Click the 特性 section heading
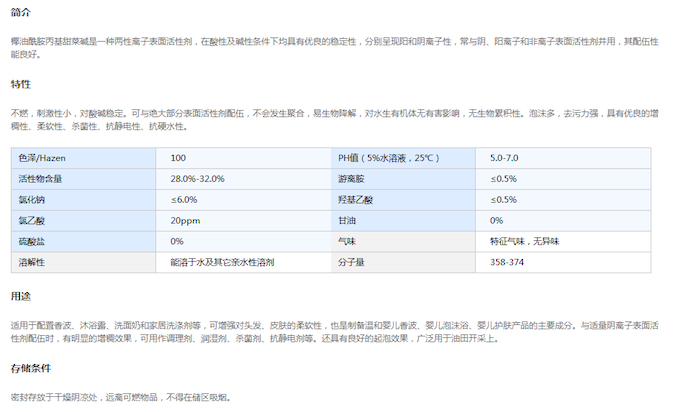 [x=20, y=84]
